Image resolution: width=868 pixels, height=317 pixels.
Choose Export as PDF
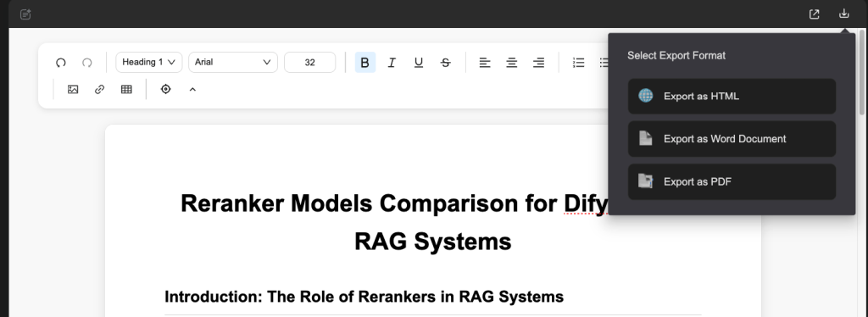(x=732, y=181)
